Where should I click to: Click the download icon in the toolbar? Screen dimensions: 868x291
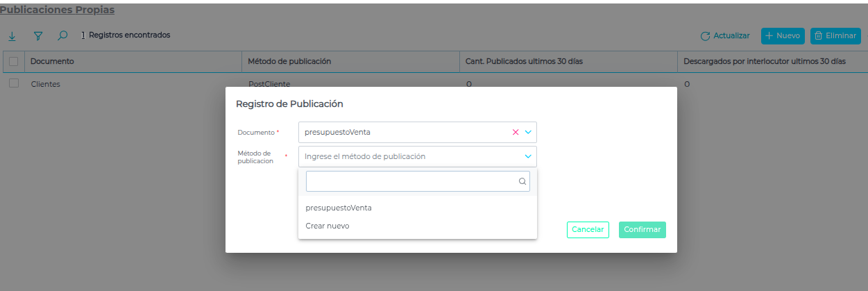[x=12, y=35]
